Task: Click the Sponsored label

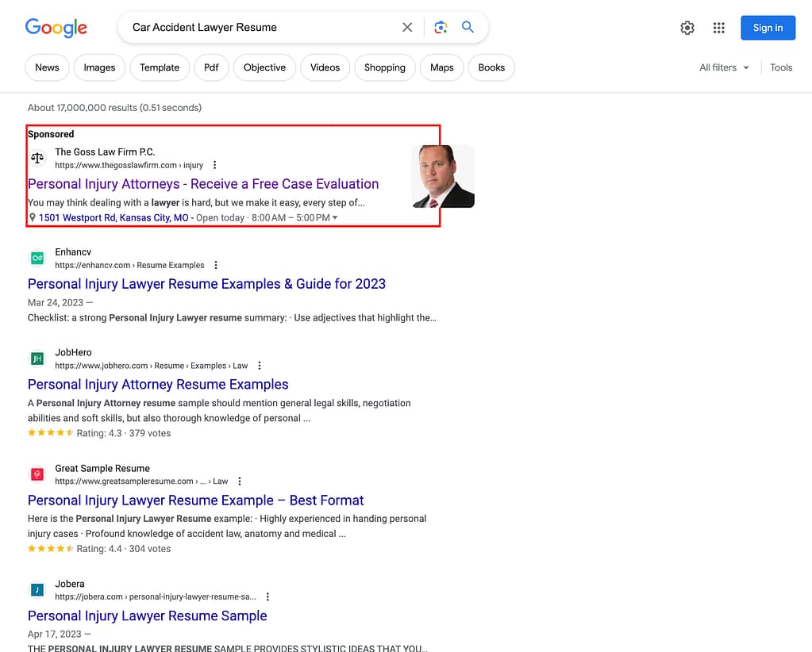Action: 51,135
